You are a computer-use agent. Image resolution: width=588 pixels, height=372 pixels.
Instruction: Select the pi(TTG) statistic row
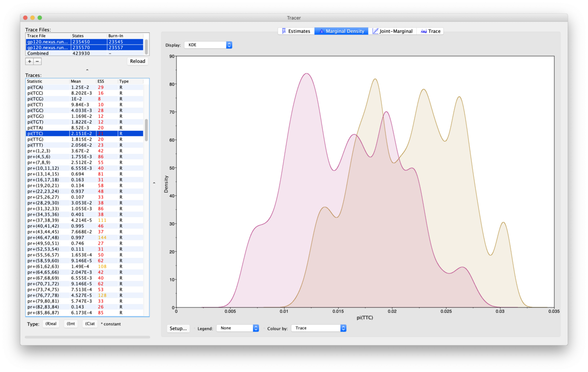coord(84,139)
